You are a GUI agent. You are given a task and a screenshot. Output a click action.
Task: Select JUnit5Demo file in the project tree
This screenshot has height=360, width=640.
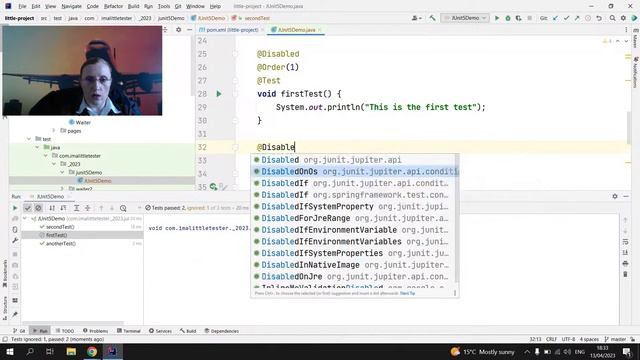(x=98, y=181)
